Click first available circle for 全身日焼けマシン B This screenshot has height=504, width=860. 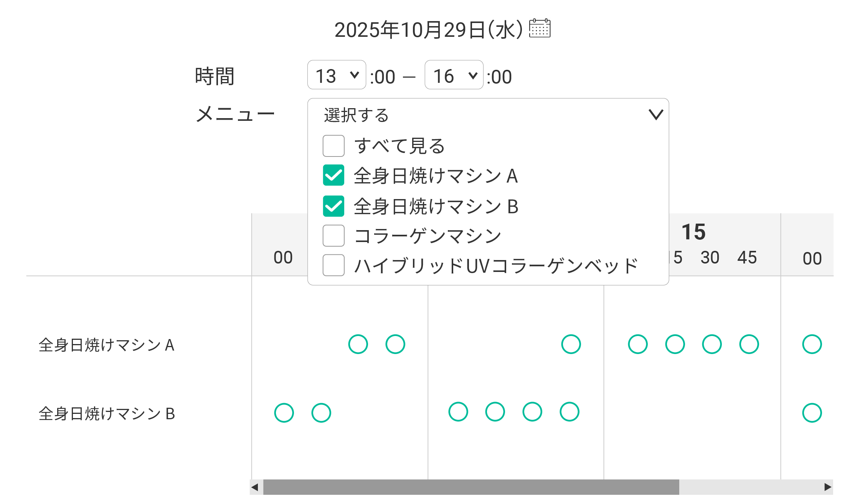(x=284, y=413)
